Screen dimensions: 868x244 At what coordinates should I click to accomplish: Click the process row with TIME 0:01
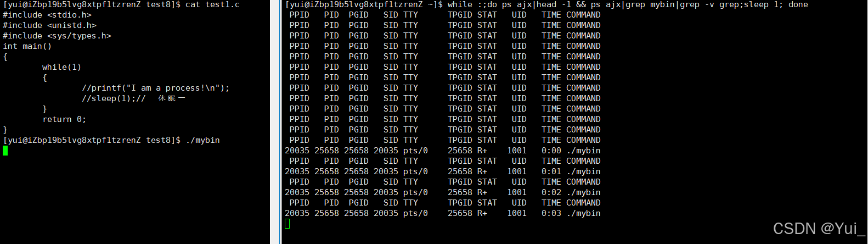(443, 171)
